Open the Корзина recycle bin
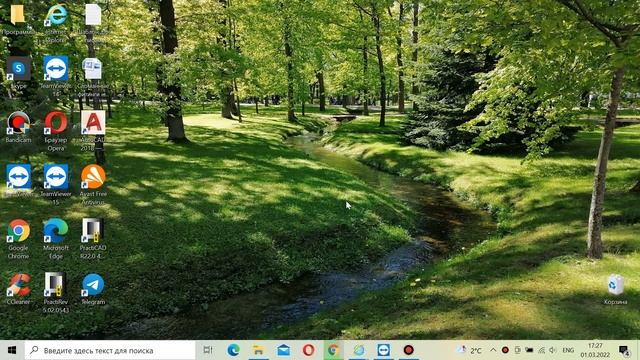This screenshot has height=360, width=640. click(616, 285)
